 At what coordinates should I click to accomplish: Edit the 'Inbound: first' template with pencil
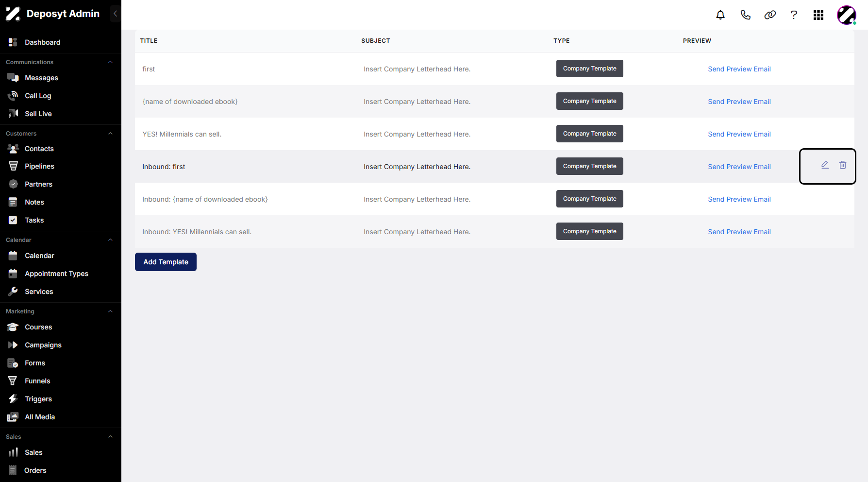coord(825,165)
